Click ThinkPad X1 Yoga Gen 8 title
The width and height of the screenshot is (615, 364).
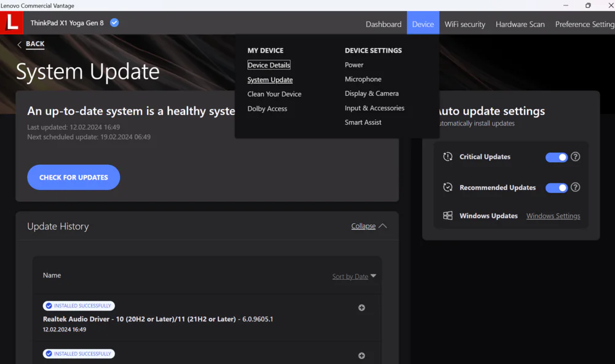coord(67,23)
